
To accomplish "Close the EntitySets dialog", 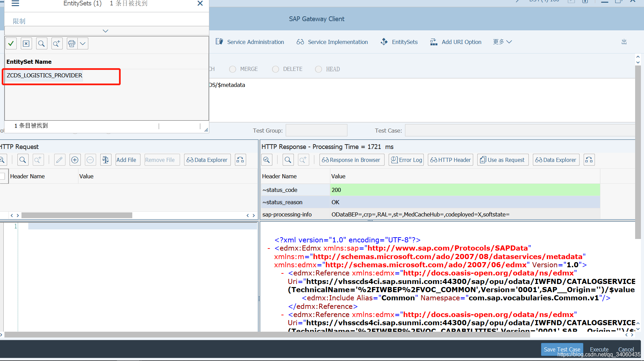I will click(x=200, y=3).
